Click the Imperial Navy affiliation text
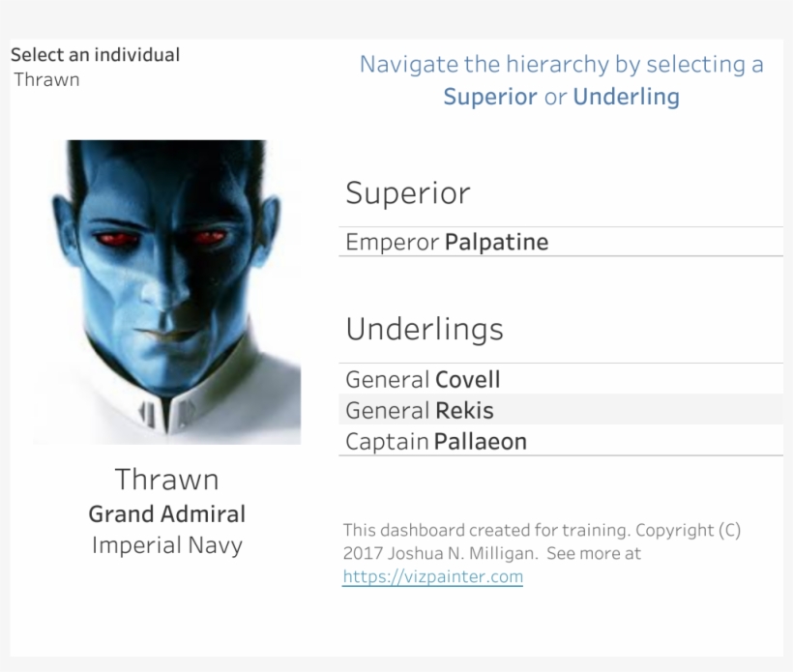 pyautogui.click(x=166, y=545)
